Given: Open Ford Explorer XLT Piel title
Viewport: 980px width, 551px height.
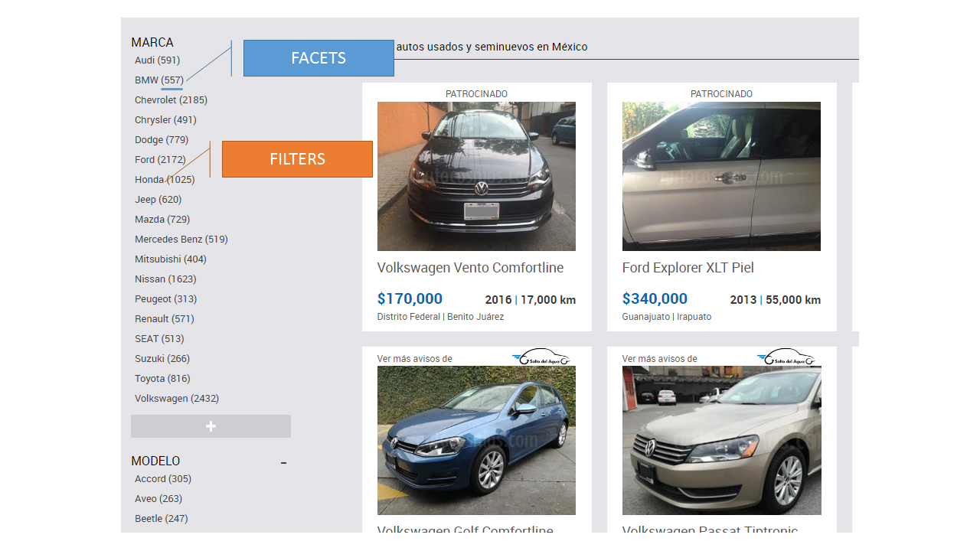Looking at the screenshot, I should 688,268.
